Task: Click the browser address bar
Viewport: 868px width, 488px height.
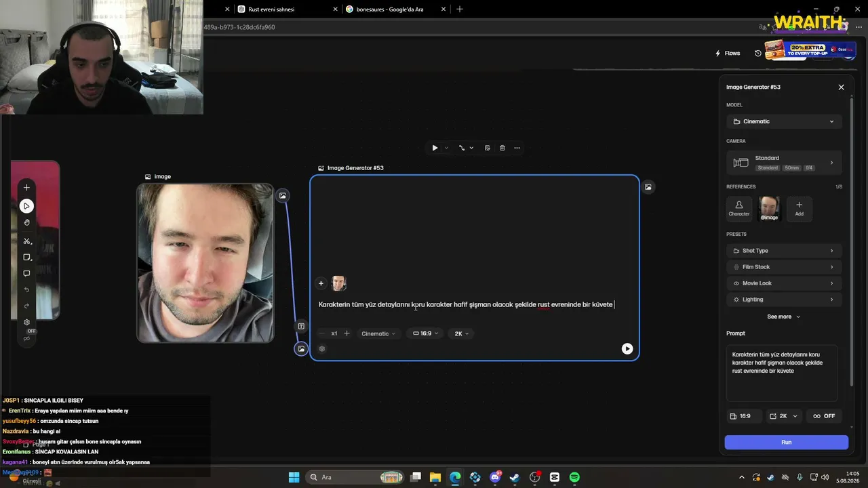Action: pyautogui.click(x=475, y=27)
